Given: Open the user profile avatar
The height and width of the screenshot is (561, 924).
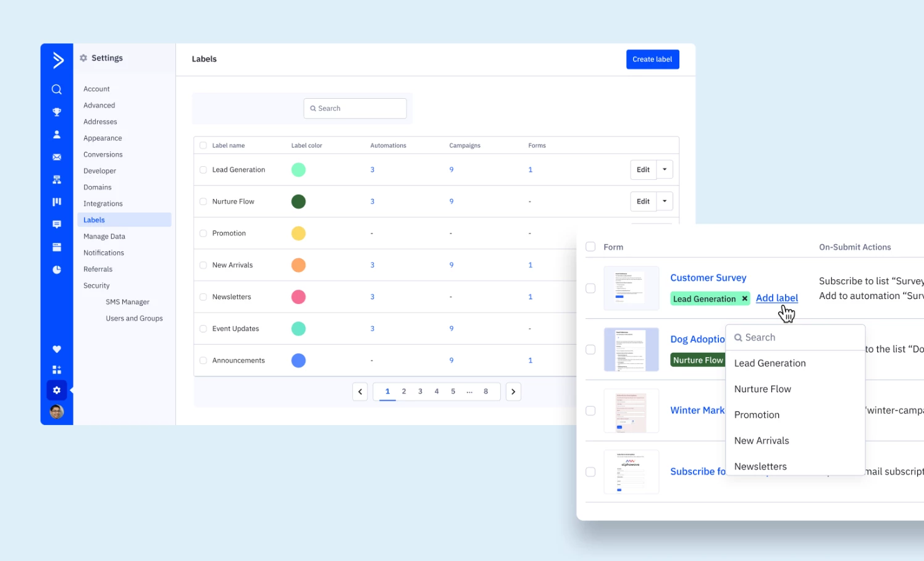Looking at the screenshot, I should pyautogui.click(x=57, y=411).
